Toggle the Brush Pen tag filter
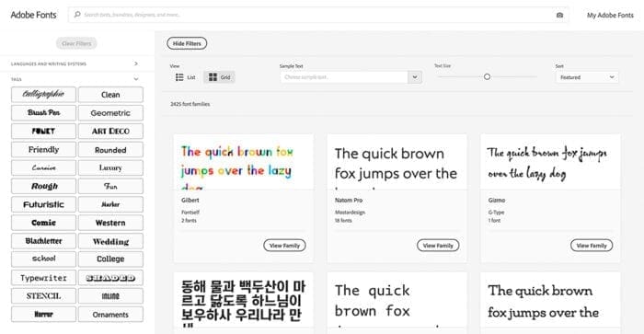This screenshot has width=644, height=334. pyautogui.click(x=43, y=112)
